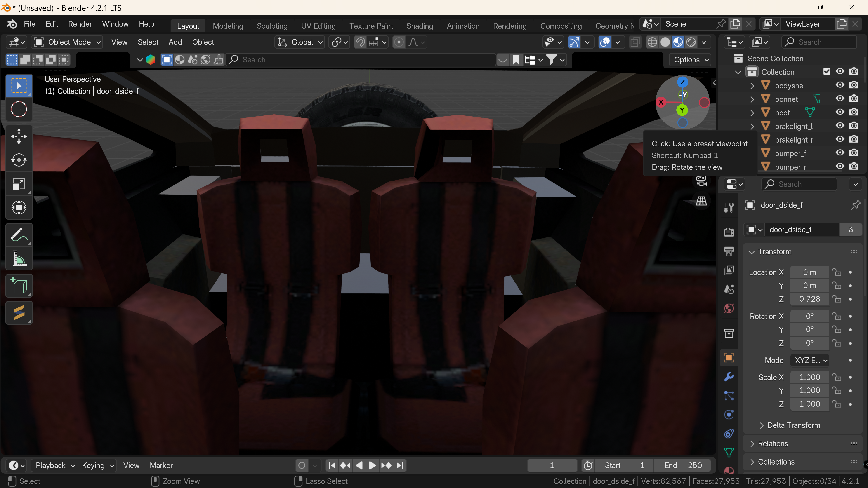Hide the bodyshell object in viewport
The width and height of the screenshot is (868, 488).
[840, 85]
